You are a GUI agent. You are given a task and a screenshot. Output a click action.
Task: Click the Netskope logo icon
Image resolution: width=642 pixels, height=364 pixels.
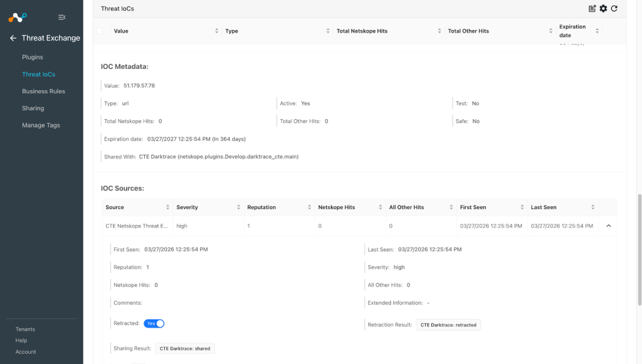point(18,17)
